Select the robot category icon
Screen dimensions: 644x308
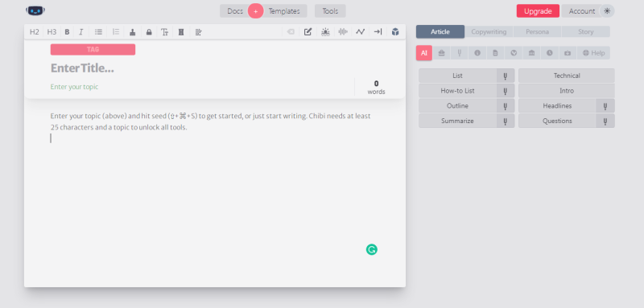(568, 53)
